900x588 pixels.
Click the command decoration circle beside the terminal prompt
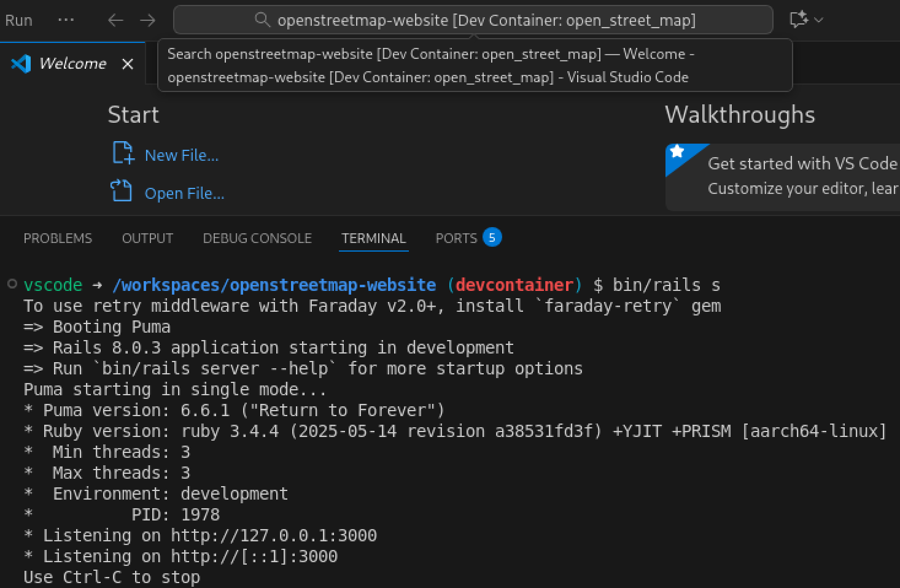click(12, 284)
